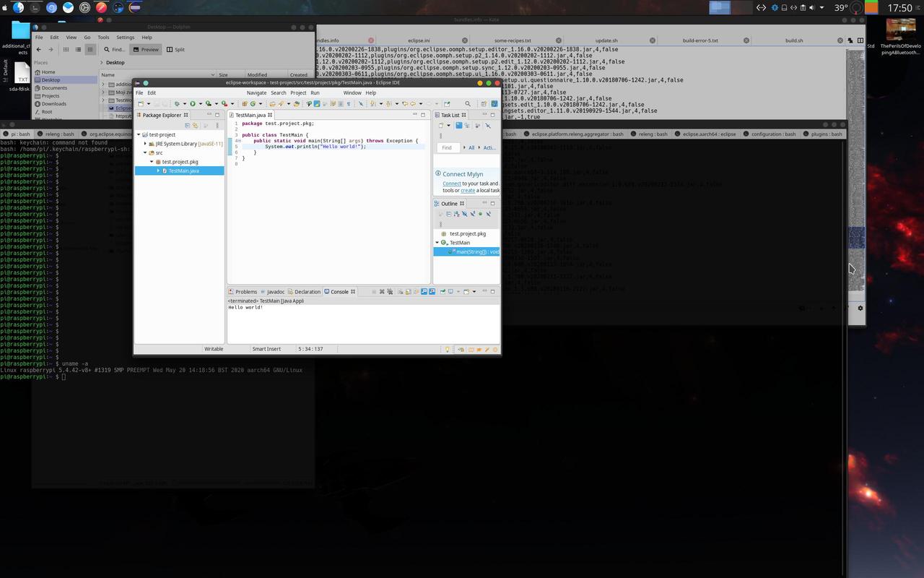
Task: Open Dolphin Tools menu
Action: coord(103,37)
